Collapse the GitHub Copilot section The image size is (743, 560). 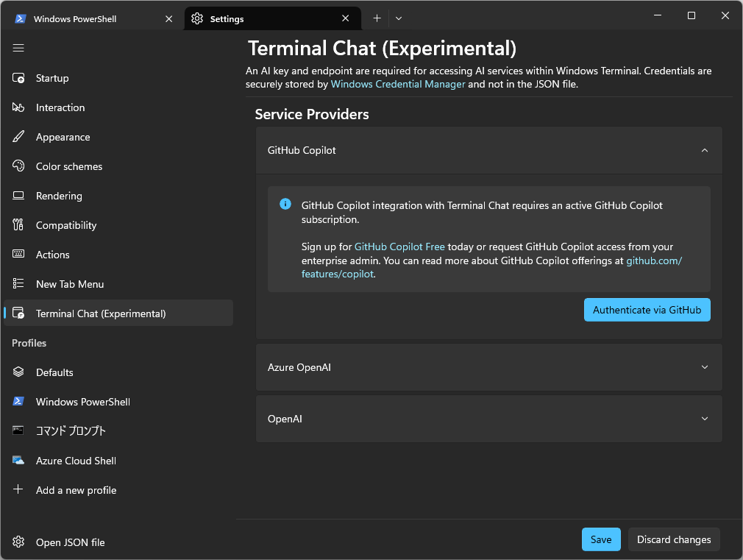click(704, 150)
